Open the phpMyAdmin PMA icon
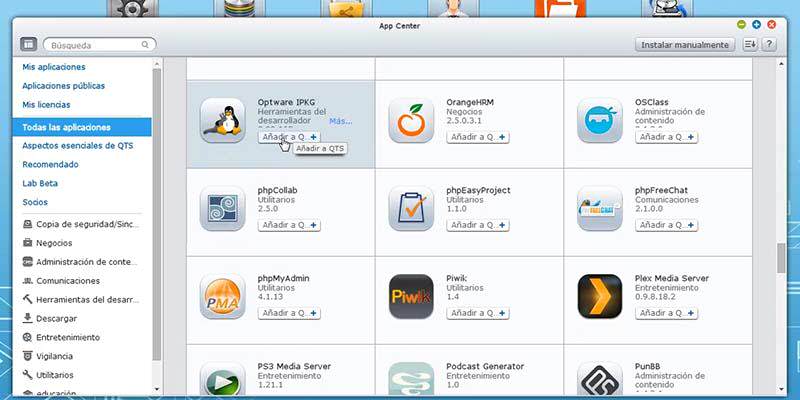This screenshot has height=400, width=800. 222,296
